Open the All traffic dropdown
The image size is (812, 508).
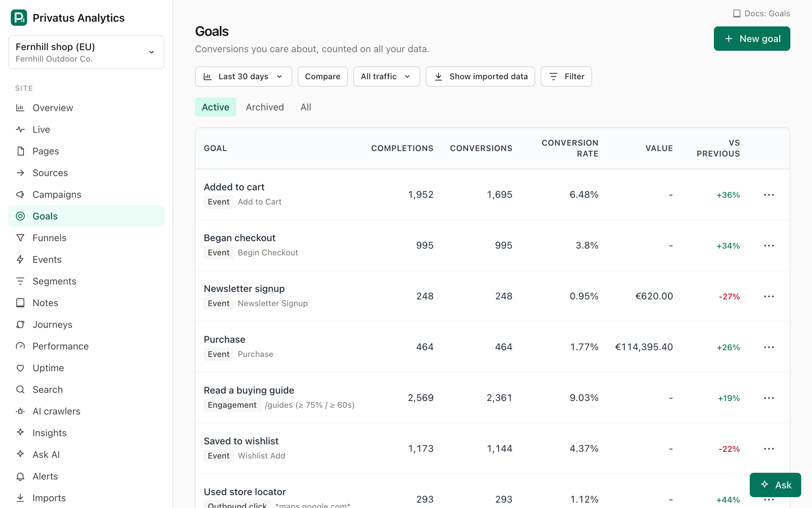point(386,77)
